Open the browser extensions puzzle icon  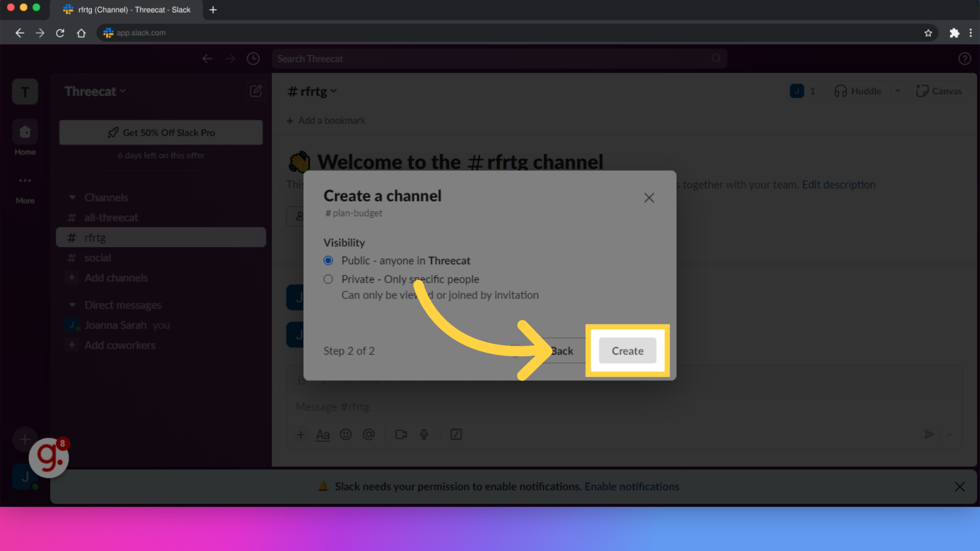tap(954, 33)
